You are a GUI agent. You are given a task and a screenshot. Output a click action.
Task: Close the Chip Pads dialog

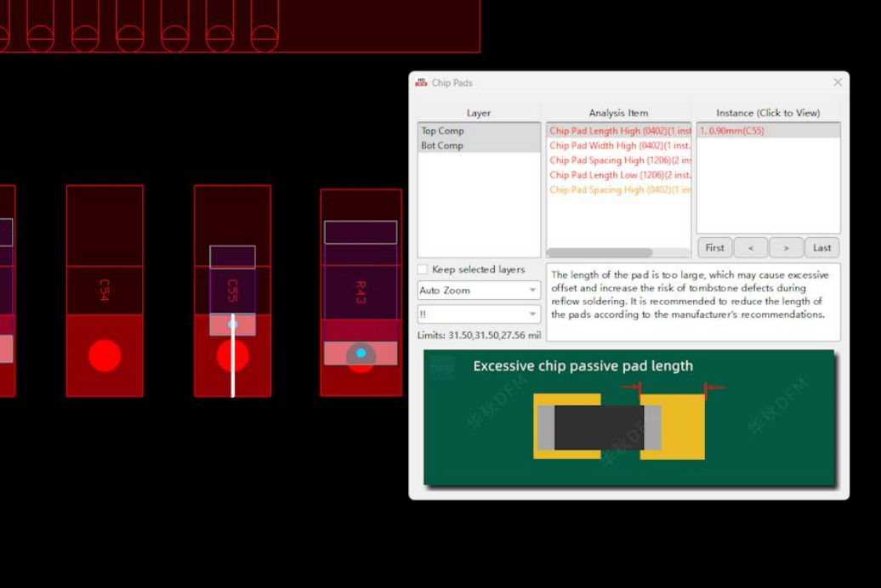pos(838,82)
